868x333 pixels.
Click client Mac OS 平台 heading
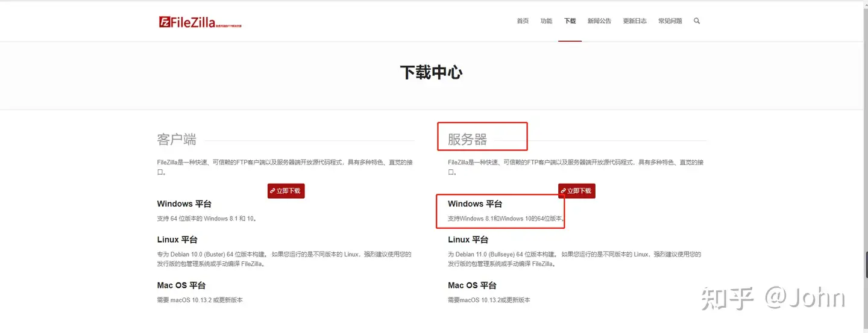click(x=181, y=285)
